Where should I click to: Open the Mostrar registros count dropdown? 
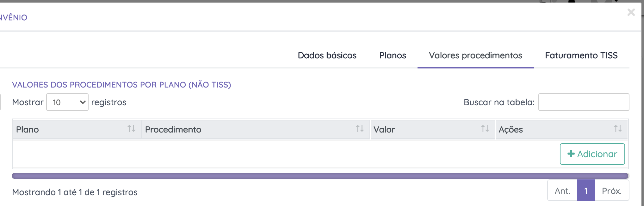point(67,102)
